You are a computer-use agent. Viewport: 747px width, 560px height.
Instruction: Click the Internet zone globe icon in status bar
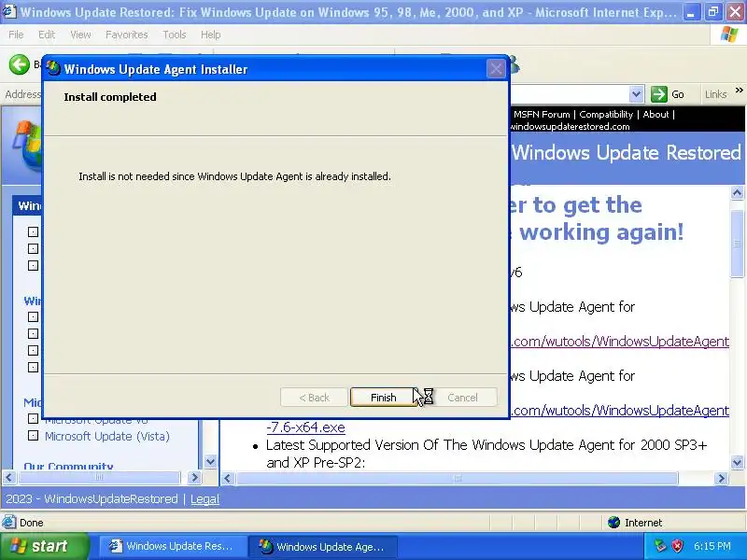click(x=613, y=523)
